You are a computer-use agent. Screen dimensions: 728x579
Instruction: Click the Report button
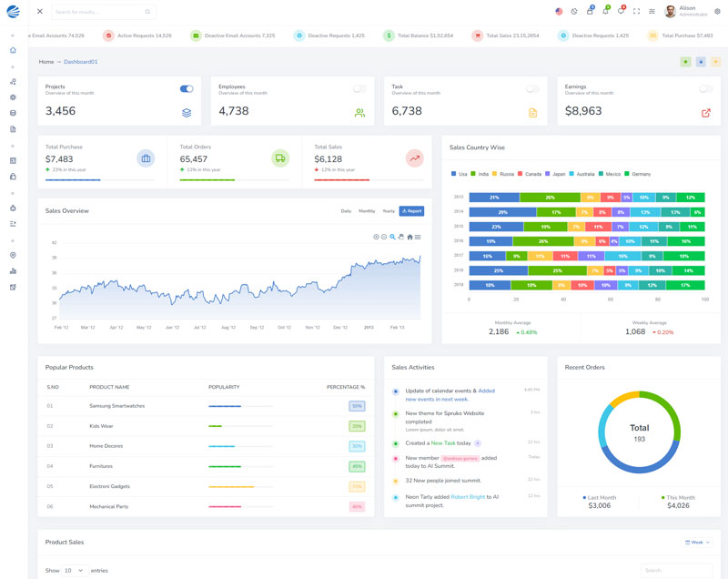point(411,211)
